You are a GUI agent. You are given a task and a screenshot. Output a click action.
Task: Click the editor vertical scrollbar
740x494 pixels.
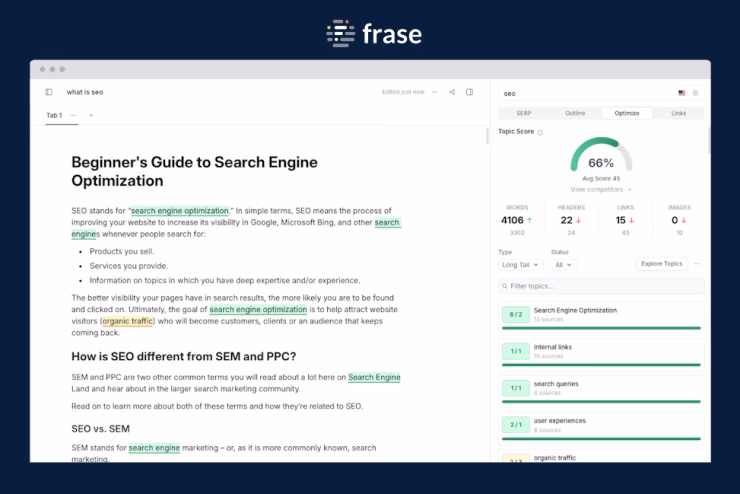488,136
